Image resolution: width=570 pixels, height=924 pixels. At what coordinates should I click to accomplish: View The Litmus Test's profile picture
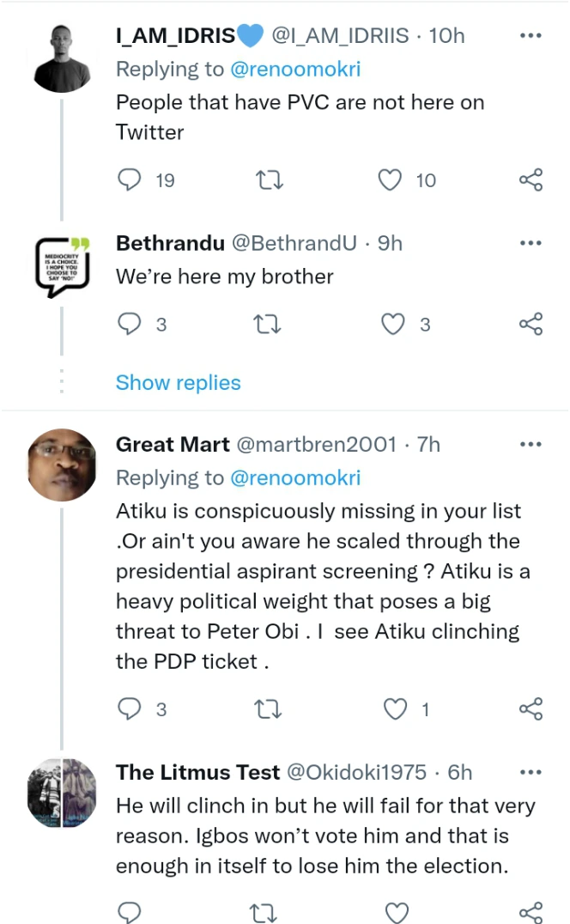click(62, 791)
